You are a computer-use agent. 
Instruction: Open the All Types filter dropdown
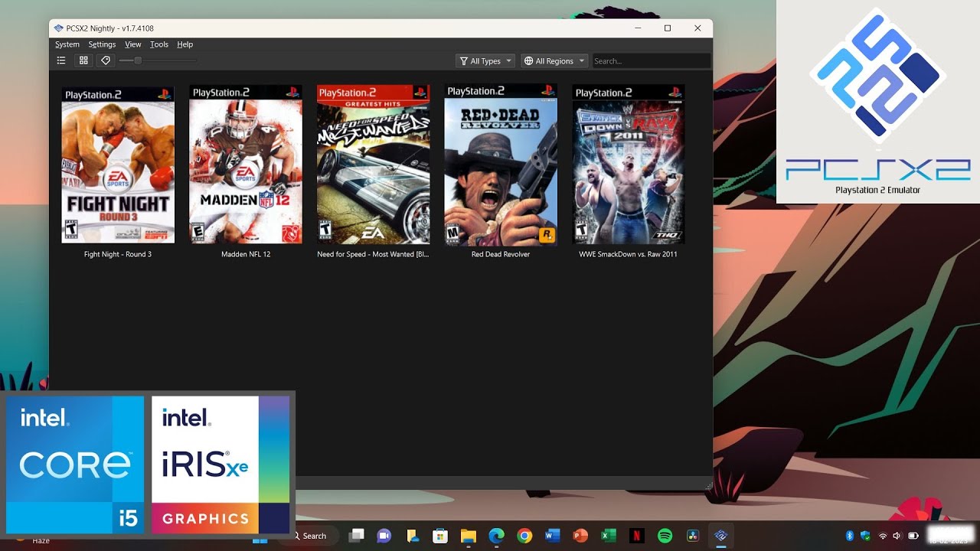tap(485, 61)
